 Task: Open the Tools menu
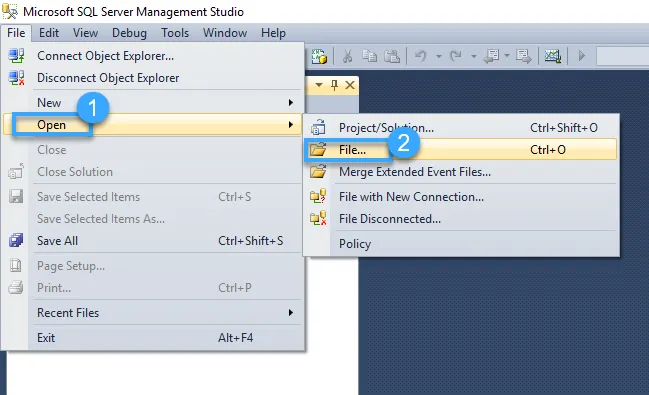pyautogui.click(x=175, y=33)
